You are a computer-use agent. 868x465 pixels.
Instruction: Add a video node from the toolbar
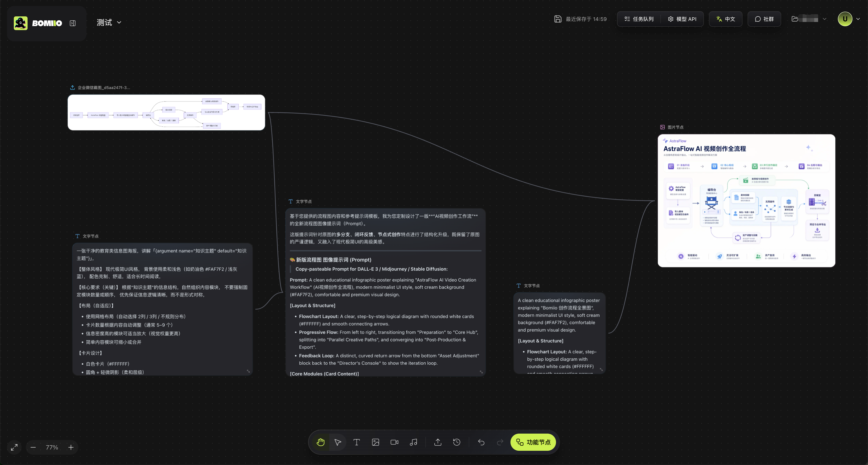point(394,442)
